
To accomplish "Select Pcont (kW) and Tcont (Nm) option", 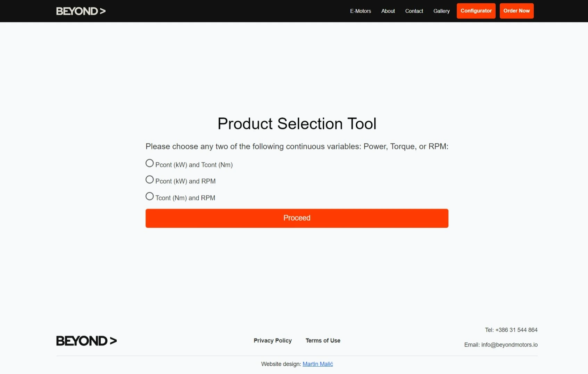I will click(x=150, y=163).
